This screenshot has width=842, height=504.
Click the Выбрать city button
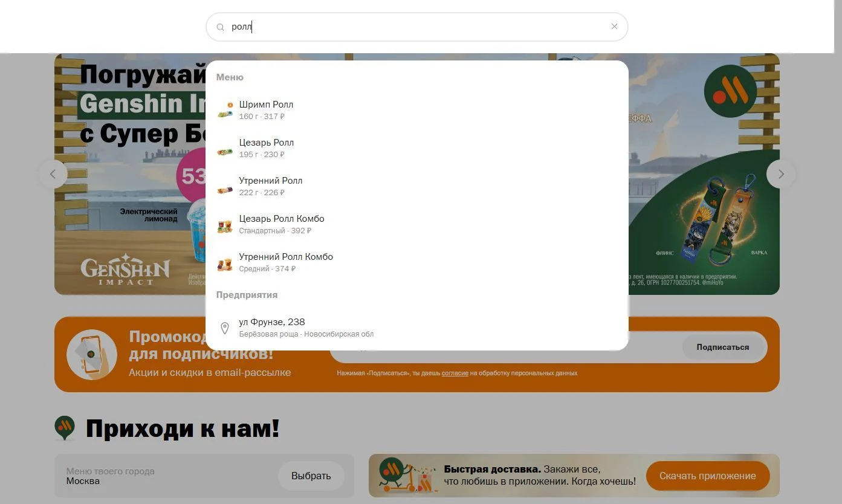(311, 476)
